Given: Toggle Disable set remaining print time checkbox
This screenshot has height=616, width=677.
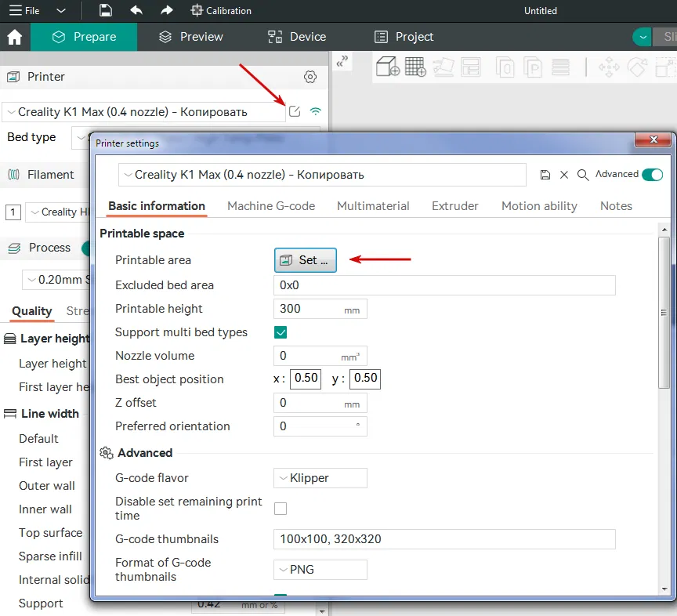Looking at the screenshot, I should tap(281, 509).
